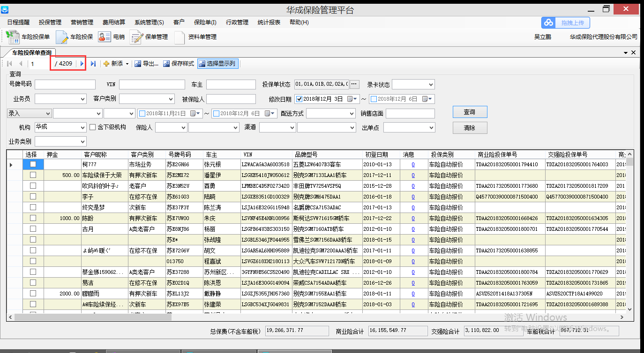Open the 费用结算 menu

coord(114,22)
